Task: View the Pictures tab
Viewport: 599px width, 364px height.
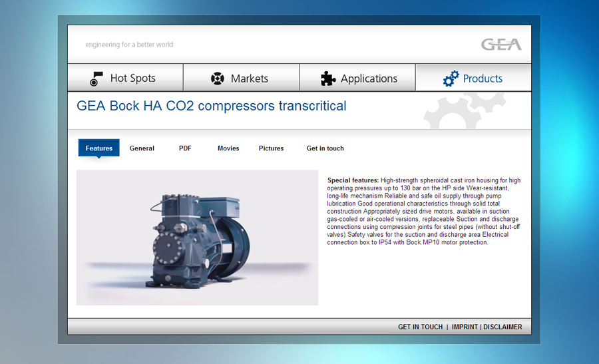Action: pyautogui.click(x=271, y=148)
